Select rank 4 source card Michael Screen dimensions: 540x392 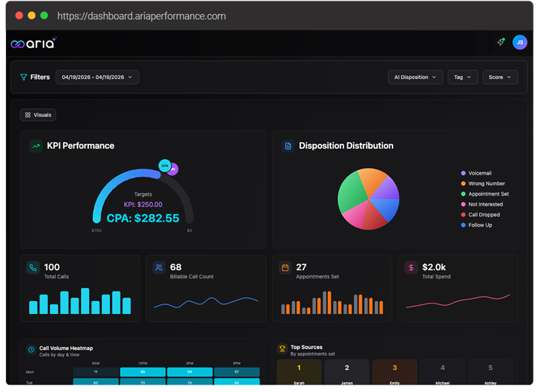pos(443,372)
